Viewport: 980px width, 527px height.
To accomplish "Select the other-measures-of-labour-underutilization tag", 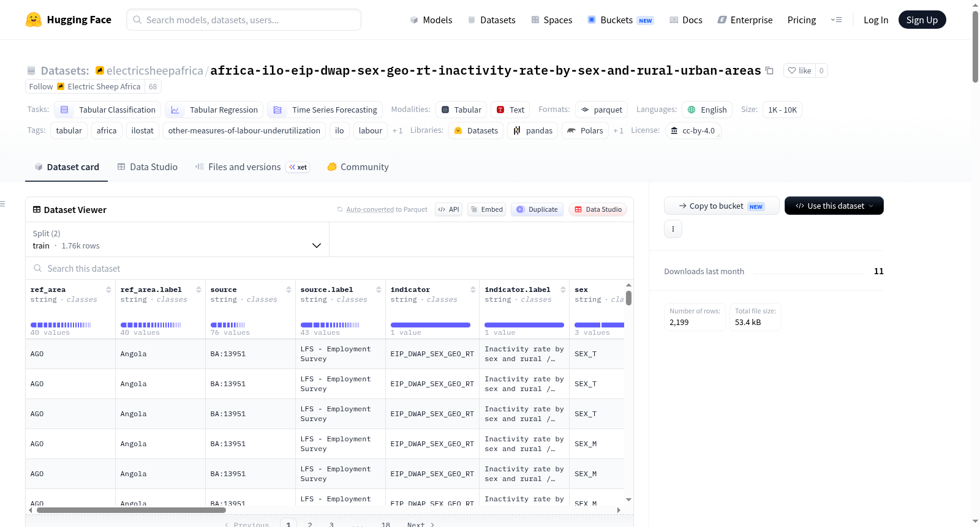I will 244,130.
